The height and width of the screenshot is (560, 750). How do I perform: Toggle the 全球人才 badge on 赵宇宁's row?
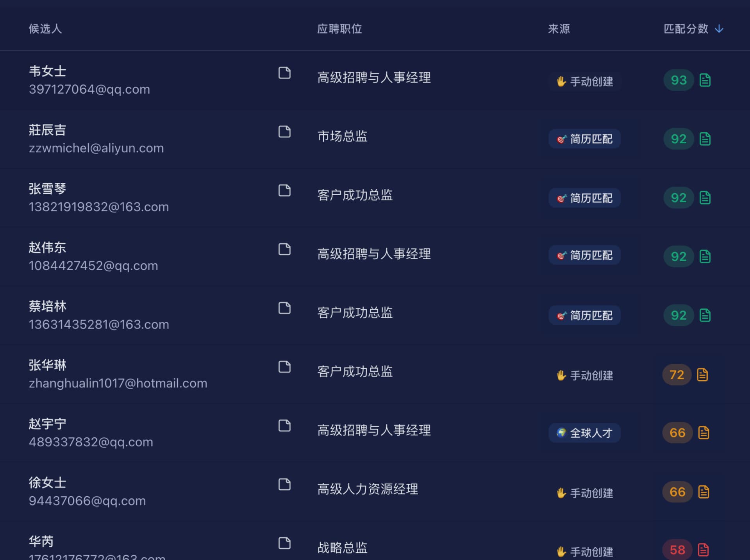584,433
